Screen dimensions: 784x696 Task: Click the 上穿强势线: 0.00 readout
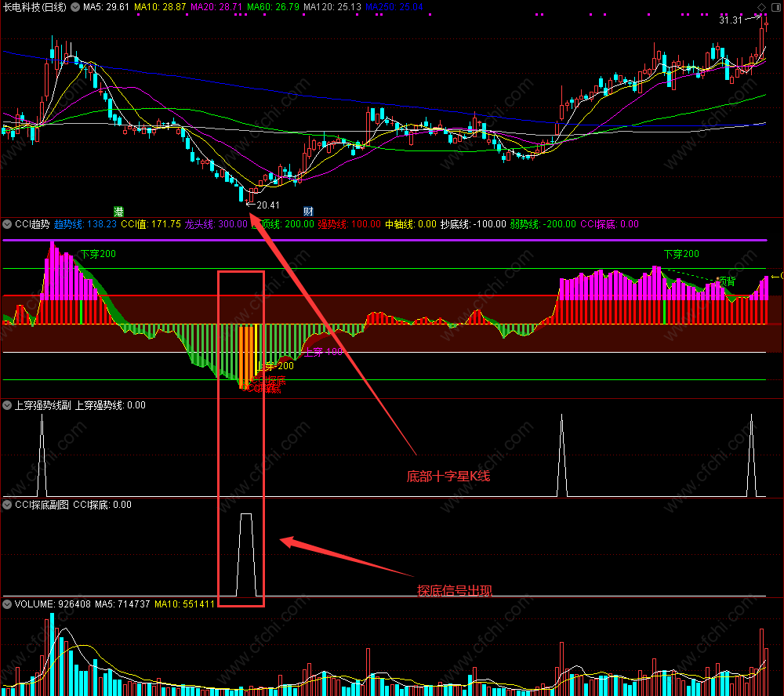coord(110,405)
